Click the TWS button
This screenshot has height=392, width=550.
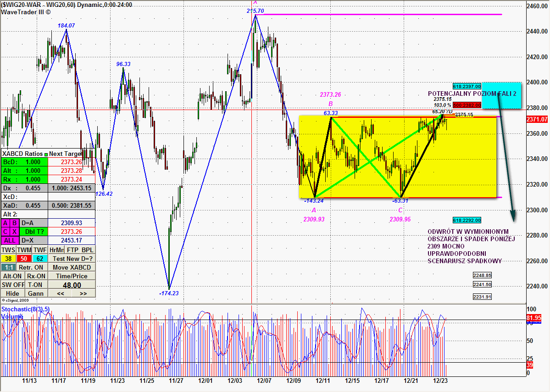tap(8, 250)
